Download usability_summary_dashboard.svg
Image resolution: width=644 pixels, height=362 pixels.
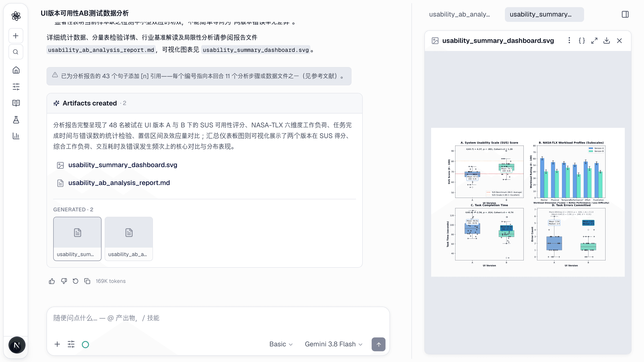click(607, 40)
